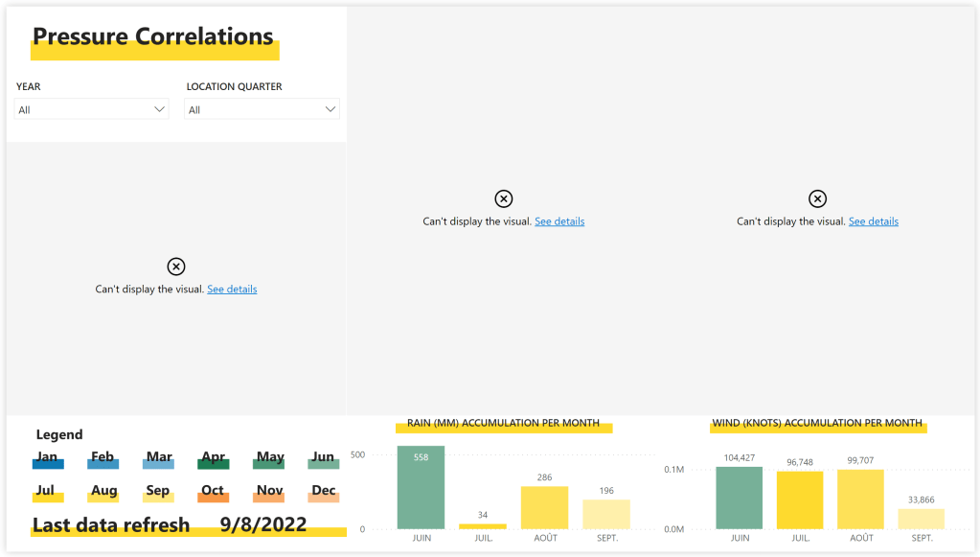Expand the LOCATION QUARTER dropdown
Image resolution: width=980 pixels, height=557 pixels.
click(262, 109)
